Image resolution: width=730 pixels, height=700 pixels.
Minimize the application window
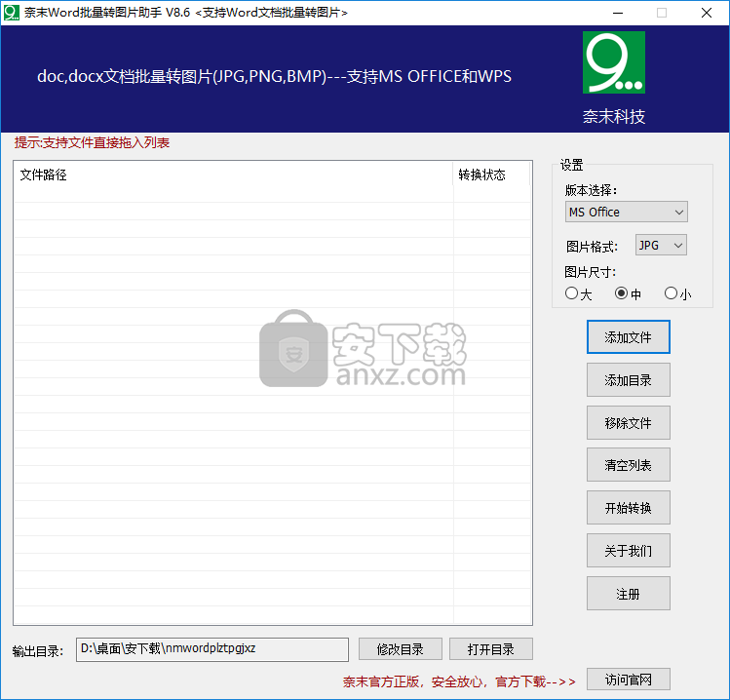[618, 13]
